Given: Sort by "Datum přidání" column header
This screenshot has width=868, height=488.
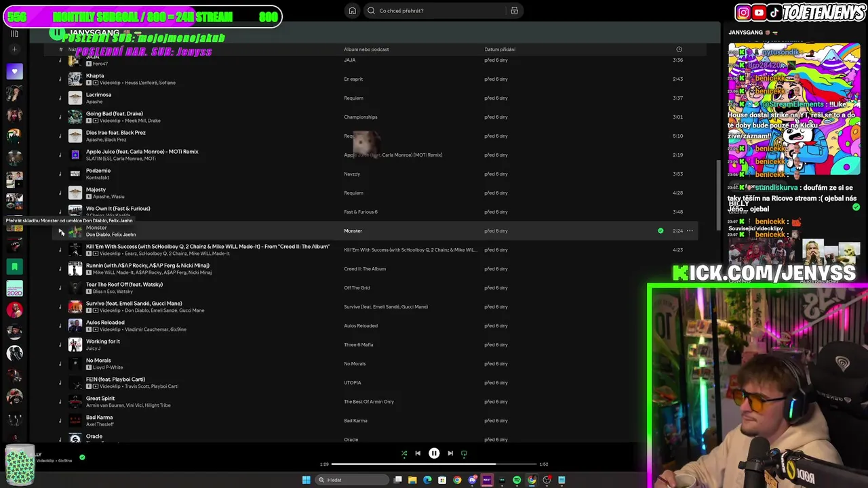Looking at the screenshot, I should [x=500, y=49].
